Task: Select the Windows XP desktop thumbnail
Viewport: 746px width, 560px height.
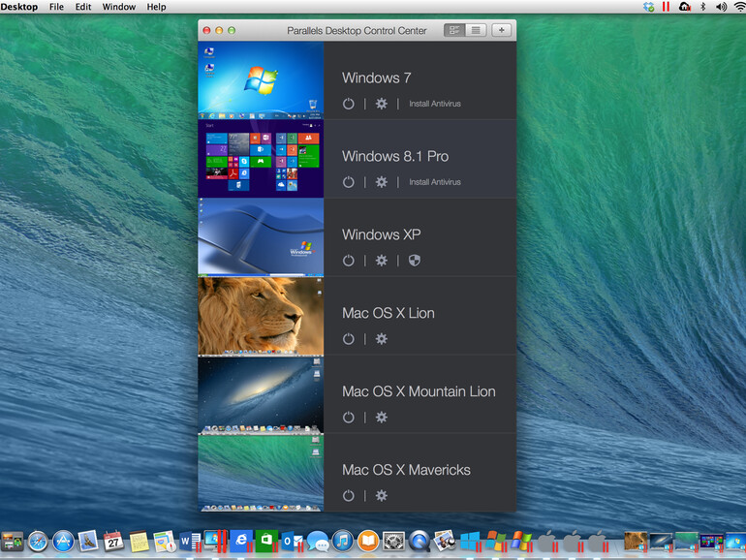Action: tap(261, 237)
